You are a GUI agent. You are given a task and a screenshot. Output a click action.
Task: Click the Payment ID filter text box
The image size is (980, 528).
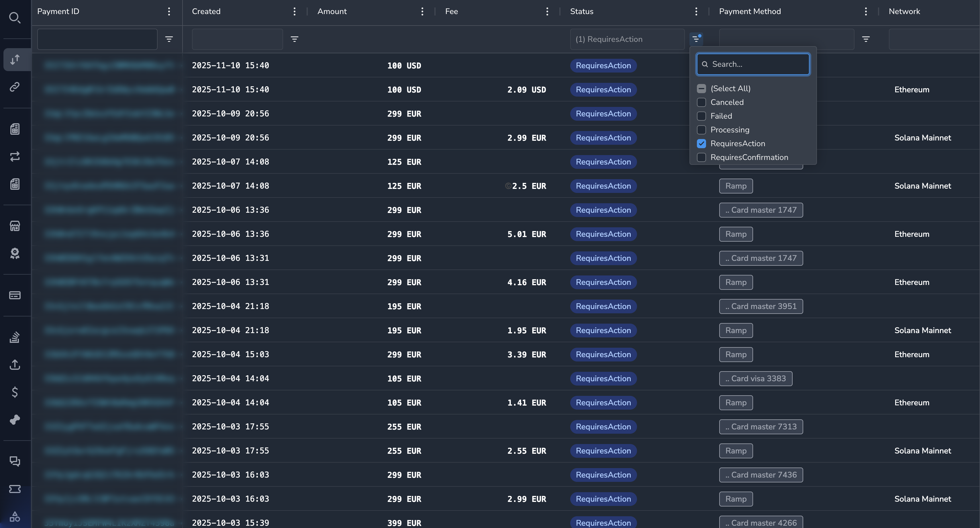tap(97, 39)
